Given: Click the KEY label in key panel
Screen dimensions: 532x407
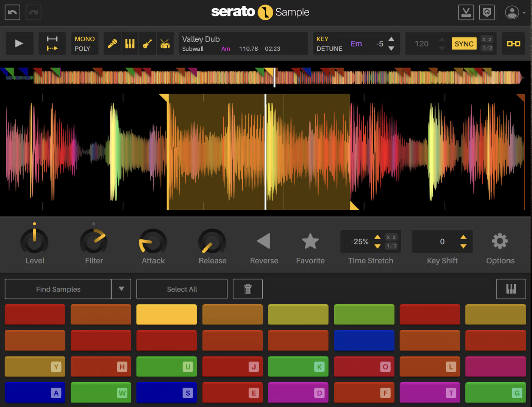Looking at the screenshot, I should click(322, 39).
